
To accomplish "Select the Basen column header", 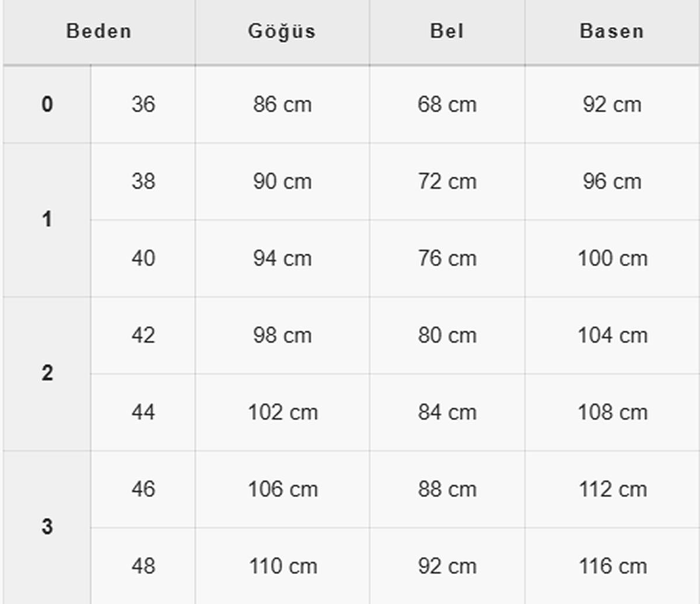I will [612, 31].
